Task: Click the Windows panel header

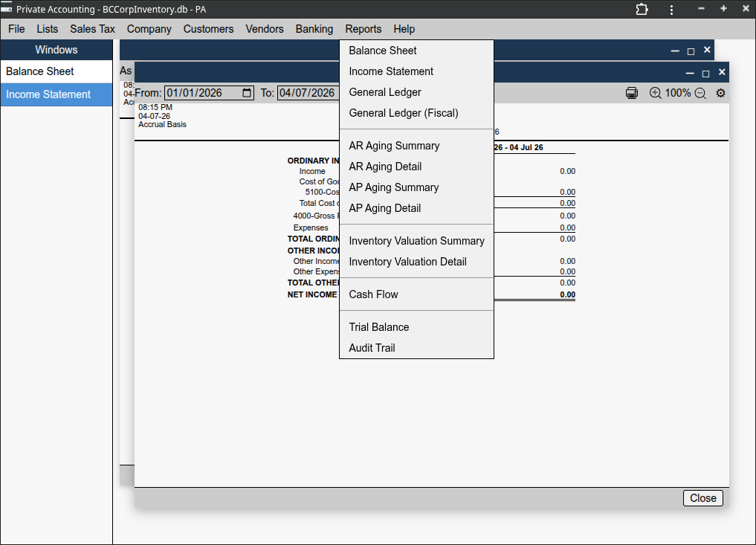Action: click(x=56, y=50)
